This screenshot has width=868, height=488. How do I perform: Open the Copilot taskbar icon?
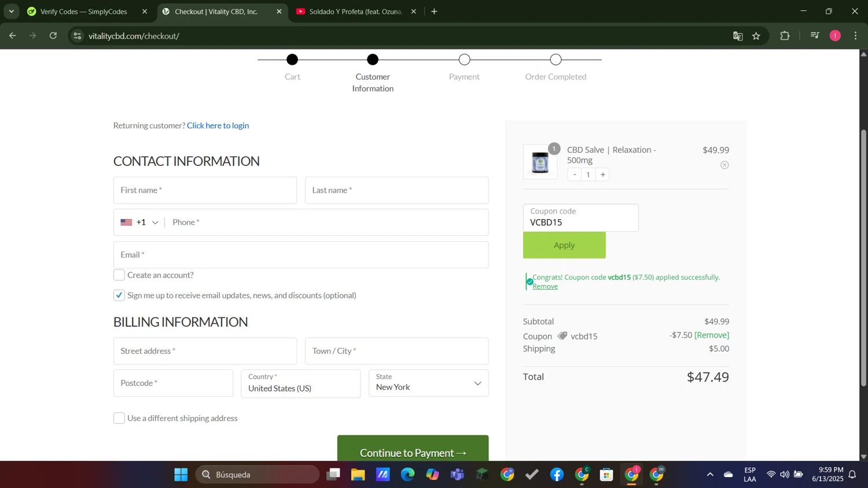432,475
